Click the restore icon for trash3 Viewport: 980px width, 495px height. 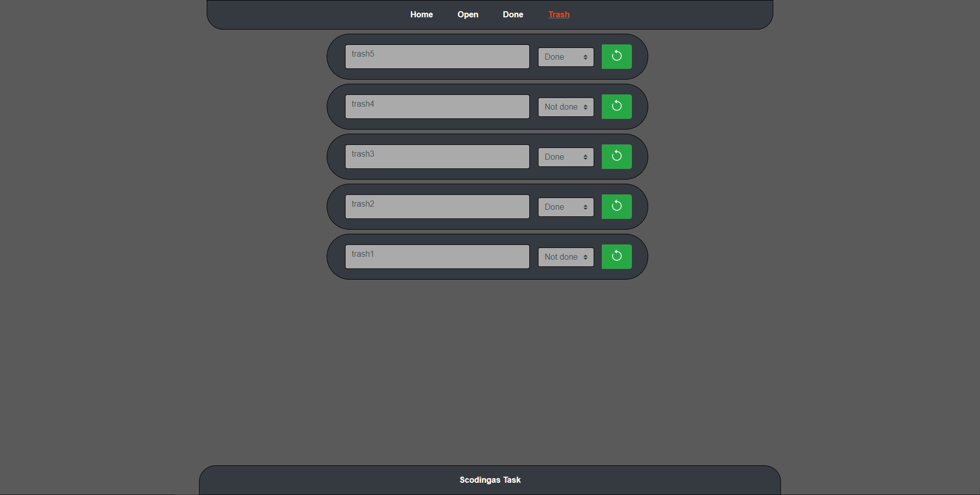[616, 156]
